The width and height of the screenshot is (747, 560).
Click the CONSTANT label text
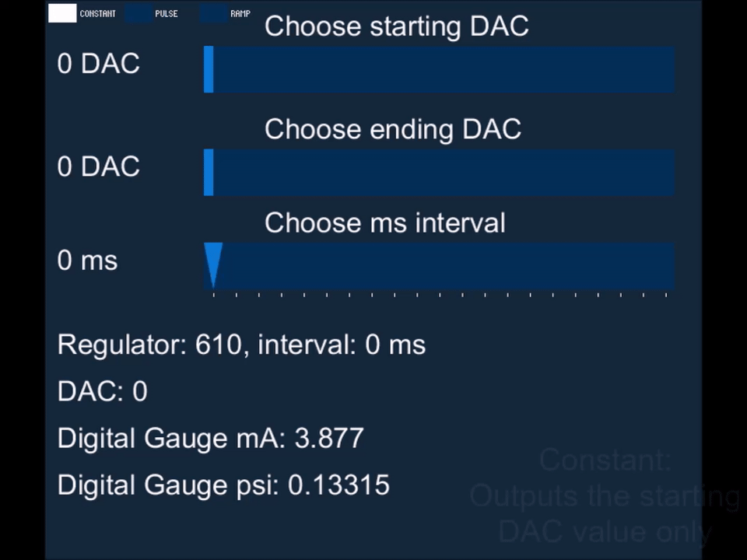tap(98, 14)
